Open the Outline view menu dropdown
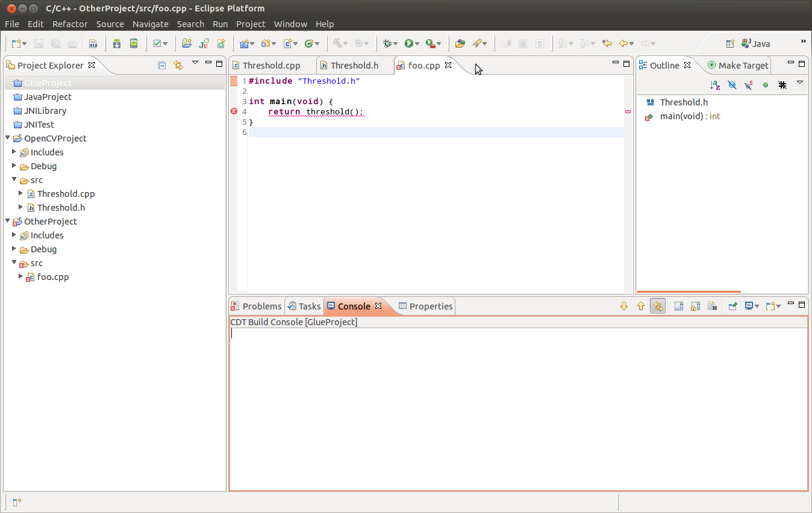The height and width of the screenshot is (513, 812). coord(799,83)
